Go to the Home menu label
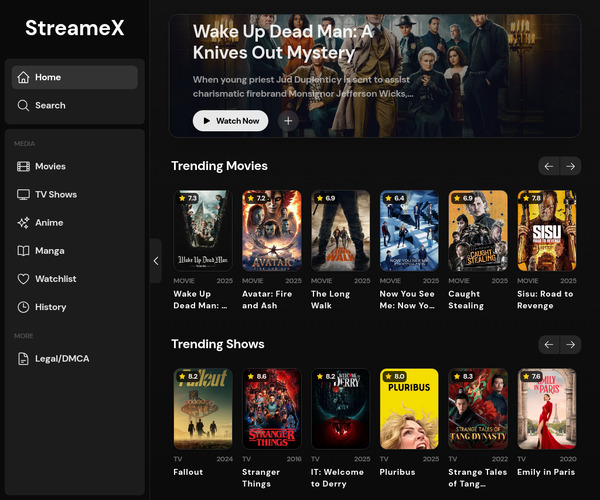The width and height of the screenshot is (600, 500). click(48, 77)
